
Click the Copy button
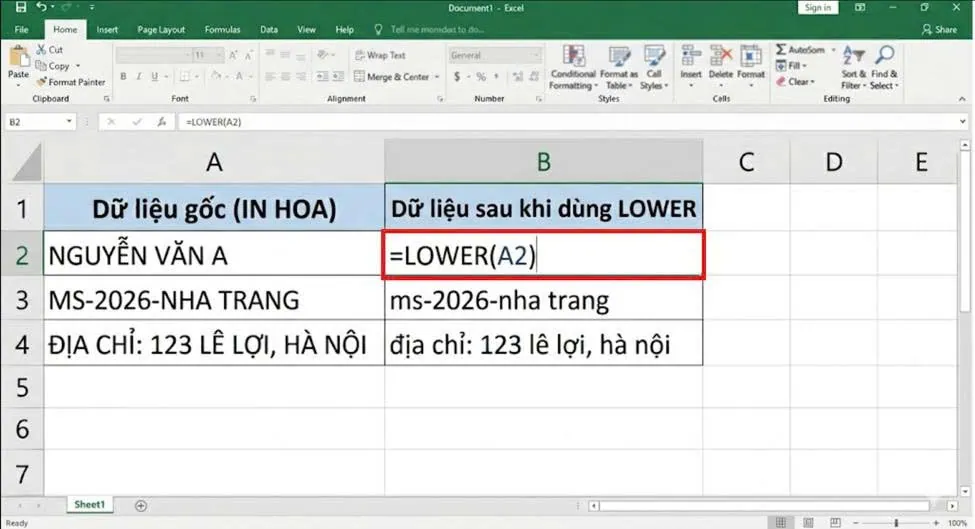click(52, 65)
